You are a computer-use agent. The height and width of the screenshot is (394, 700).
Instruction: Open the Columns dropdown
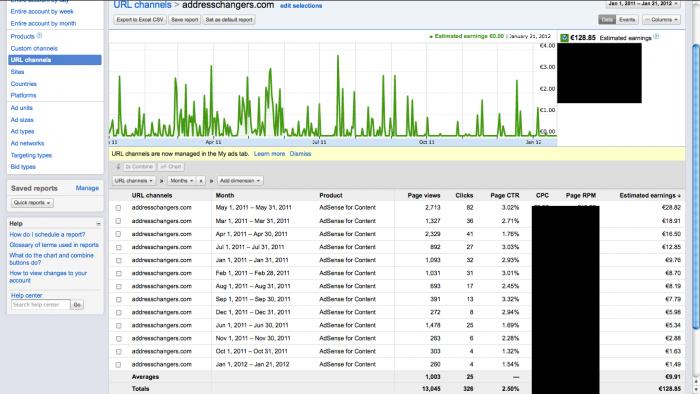662,20
